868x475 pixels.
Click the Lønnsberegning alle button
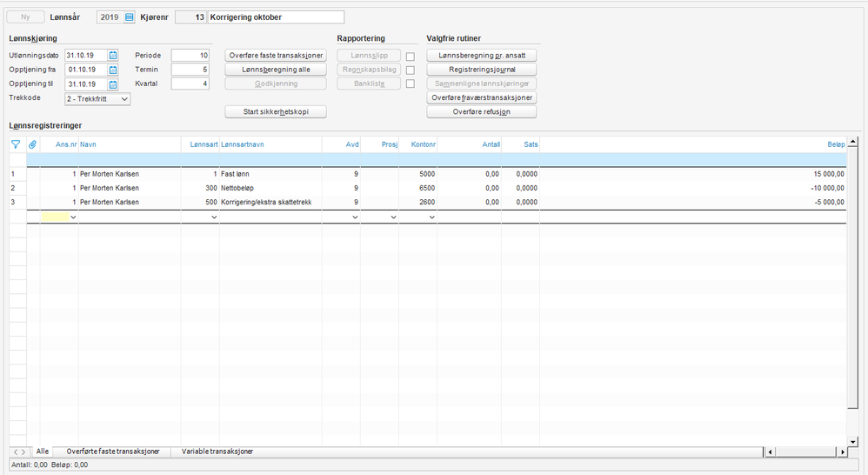275,70
